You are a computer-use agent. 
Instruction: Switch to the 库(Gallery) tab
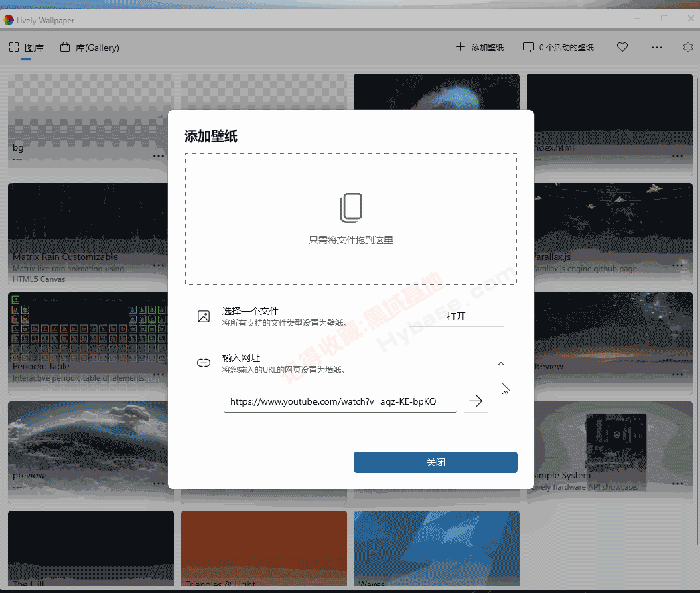[x=90, y=48]
